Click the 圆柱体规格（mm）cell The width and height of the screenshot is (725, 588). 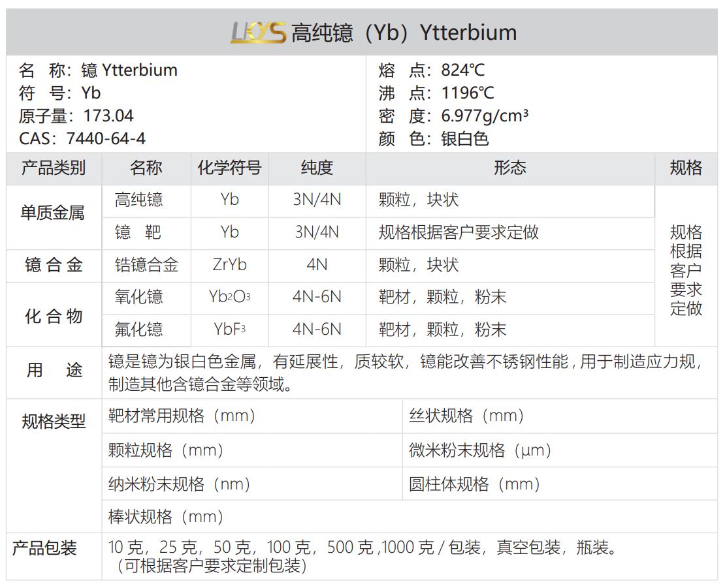[475, 484]
